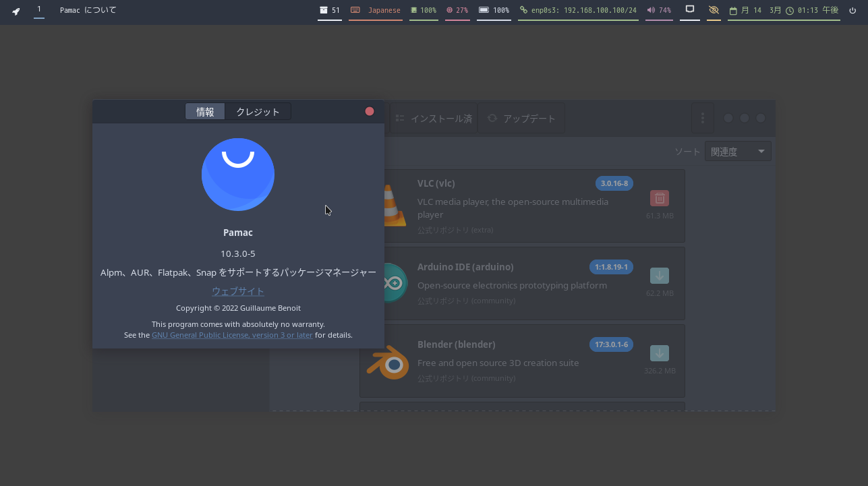
Task: Switch to workspace 1 in the top bar
Action: coord(39,9)
